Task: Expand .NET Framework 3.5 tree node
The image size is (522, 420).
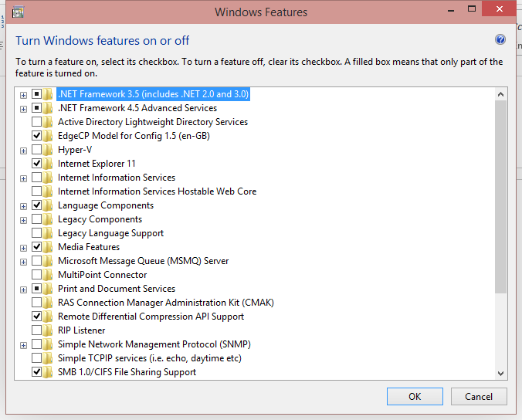Action: [23, 96]
